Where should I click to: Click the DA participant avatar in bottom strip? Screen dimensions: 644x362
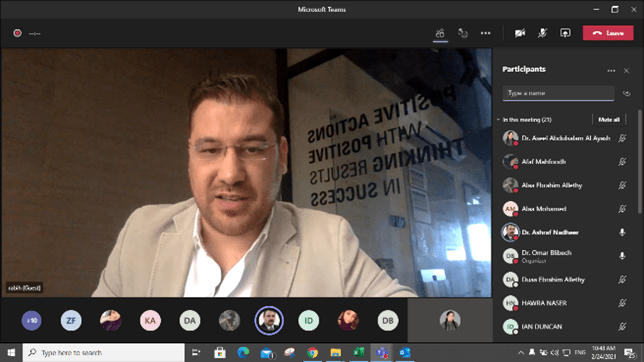(x=190, y=320)
